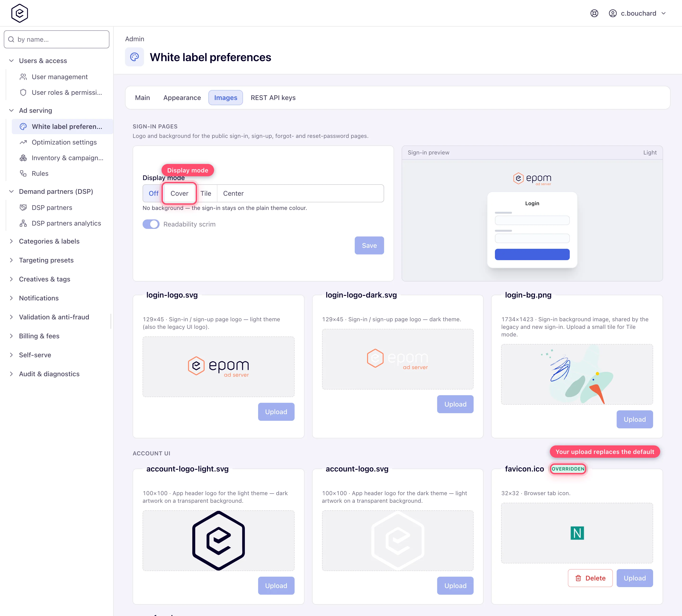Switch to the Appearance tab
The image size is (682, 616).
(x=182, y=97)
